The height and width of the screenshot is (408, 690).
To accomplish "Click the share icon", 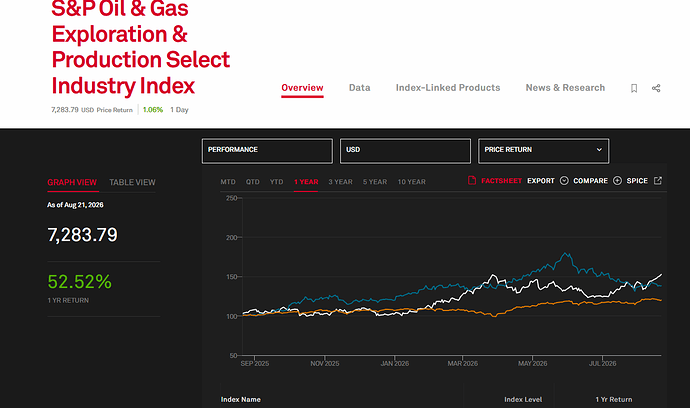I will pyautogui.click(x=656, y=88).
